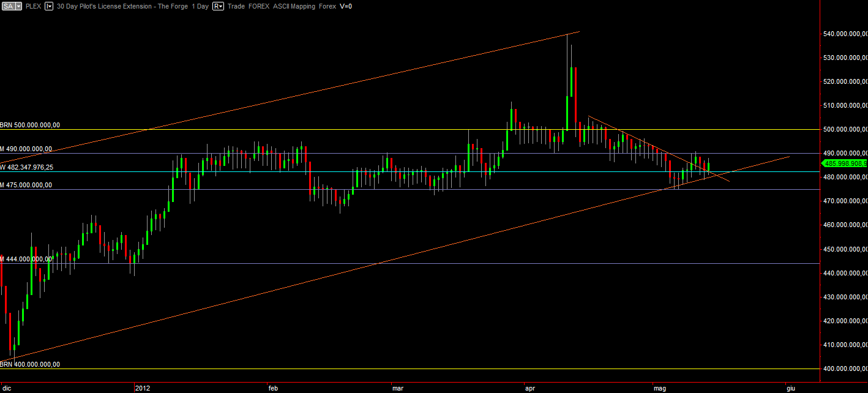Open the interval dropdown after PLEX
This screenshot has height=393, width=868.
point(49,6)
